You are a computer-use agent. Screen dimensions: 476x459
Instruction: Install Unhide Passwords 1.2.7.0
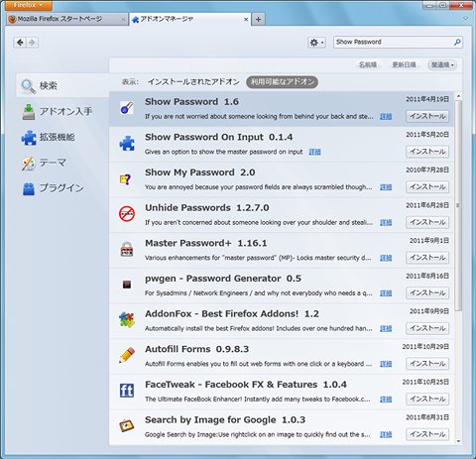427,222
